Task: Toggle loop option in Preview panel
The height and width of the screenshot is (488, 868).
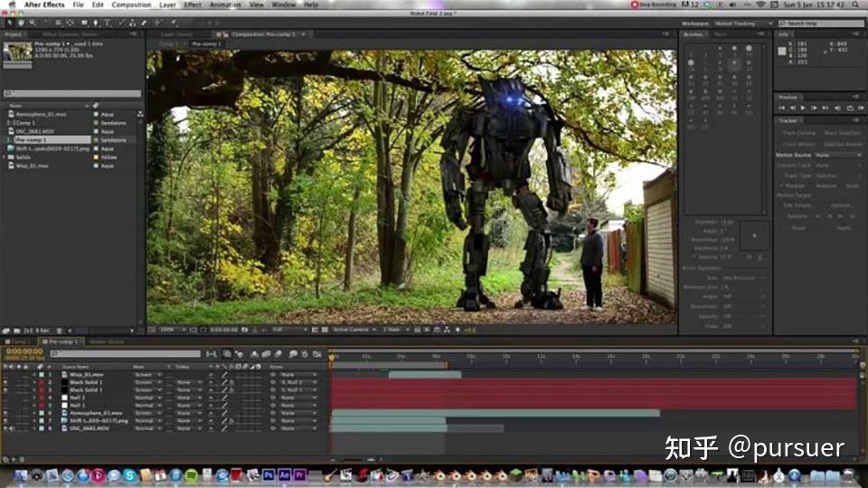Action: (850, 108)
